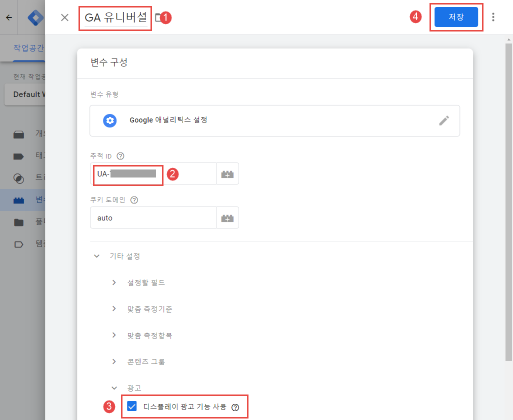Click the folder icon beside the variable name
The width and height of the screenshot is (513, 420).
(x=158, y=17)
